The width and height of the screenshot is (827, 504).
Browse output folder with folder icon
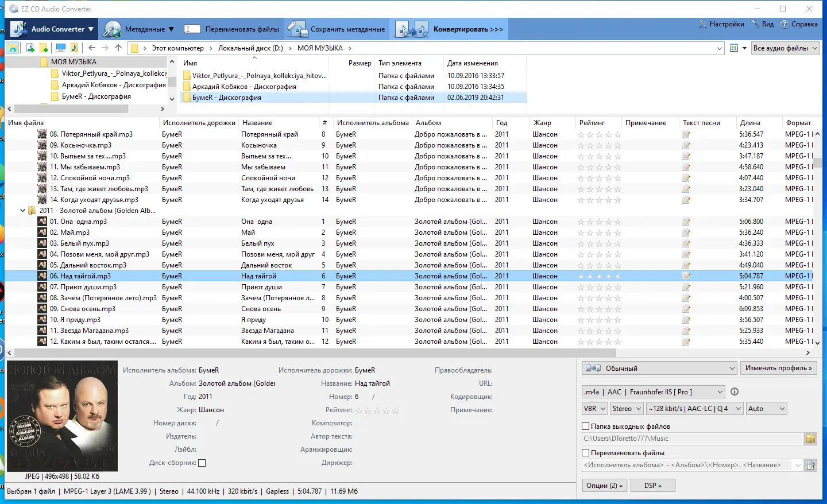point(810,439)
